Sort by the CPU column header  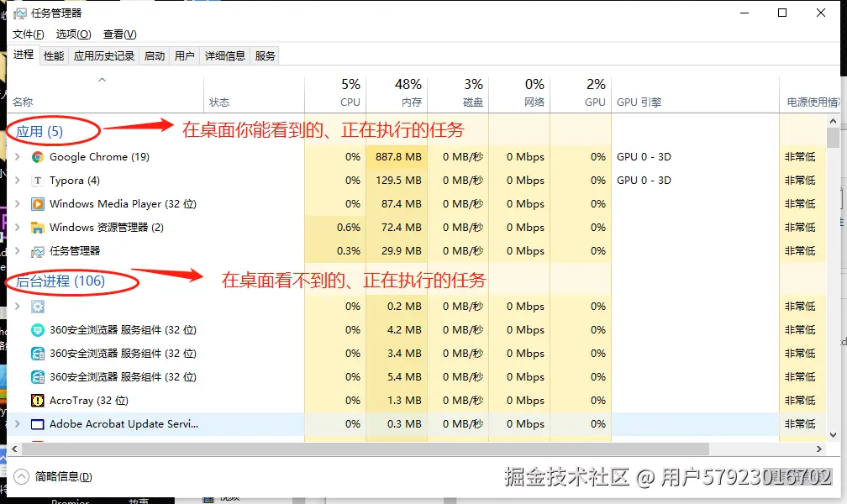pos(335,94)
